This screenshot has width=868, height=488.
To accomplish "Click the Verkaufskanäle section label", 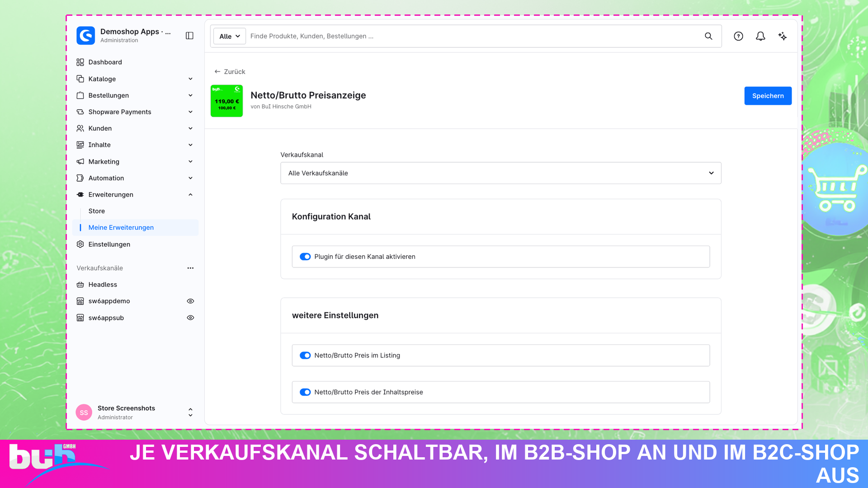I will [x=99, y=268].
